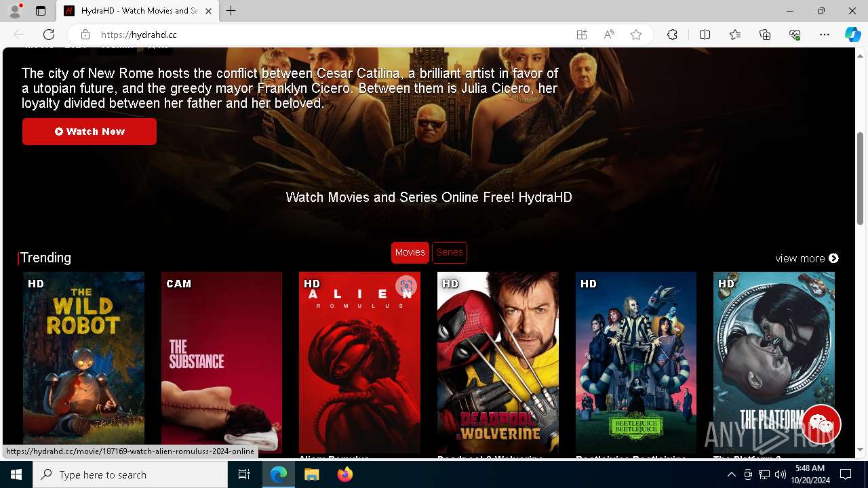The width and height of the screenshot is (868, 488).
Task: Open the Windows Start menu
Action: click(x=16, y=474)
